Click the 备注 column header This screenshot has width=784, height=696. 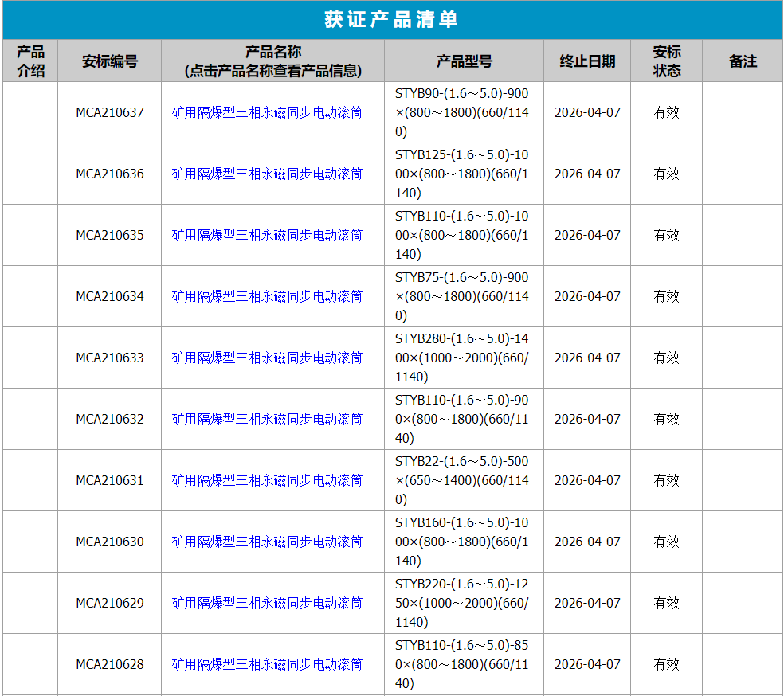[743, 61]
